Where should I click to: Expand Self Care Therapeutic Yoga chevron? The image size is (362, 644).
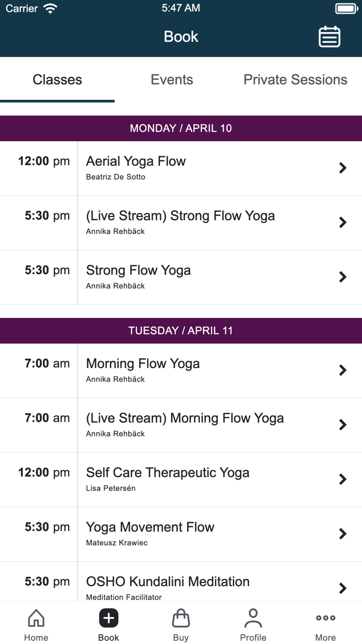[x=342, y=479]
